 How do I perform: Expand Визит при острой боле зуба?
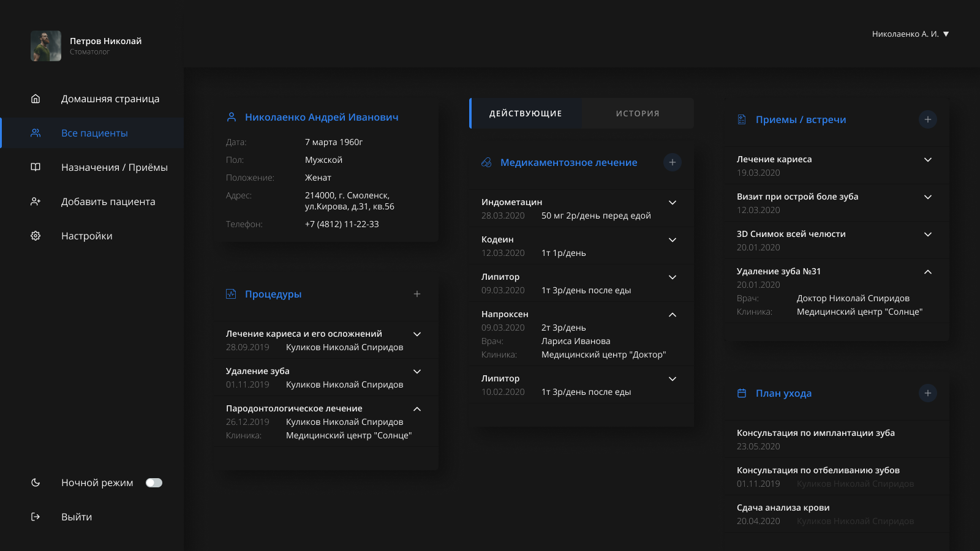point(928,197)
